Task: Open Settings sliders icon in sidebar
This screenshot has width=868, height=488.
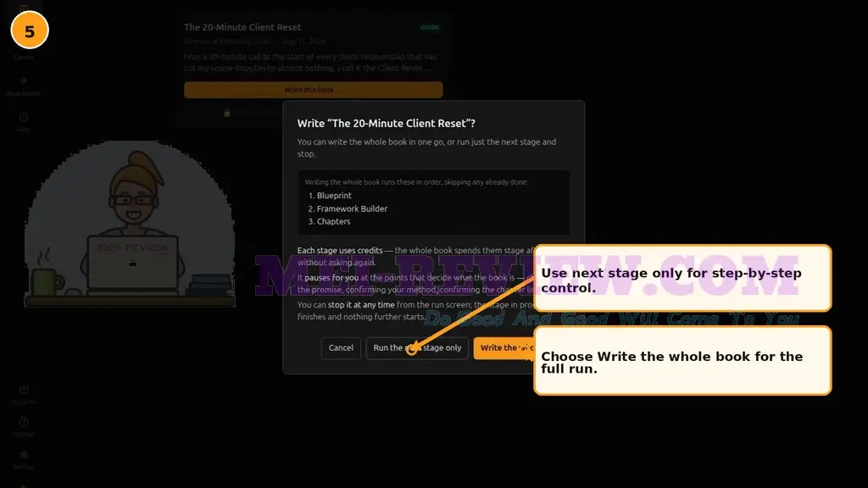Action: [x=24, y=454]
